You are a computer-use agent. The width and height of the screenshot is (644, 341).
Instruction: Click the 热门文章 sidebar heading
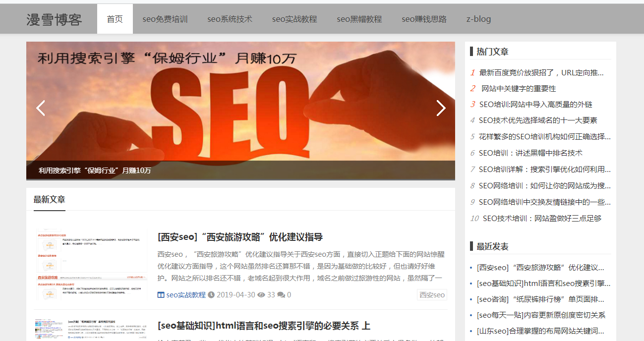492,52
